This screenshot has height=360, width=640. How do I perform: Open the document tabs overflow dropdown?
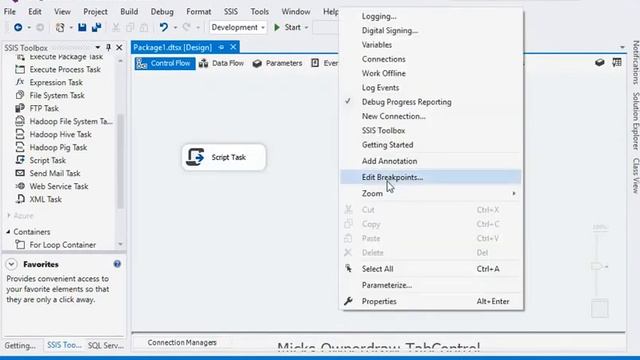tap(622, 47)
